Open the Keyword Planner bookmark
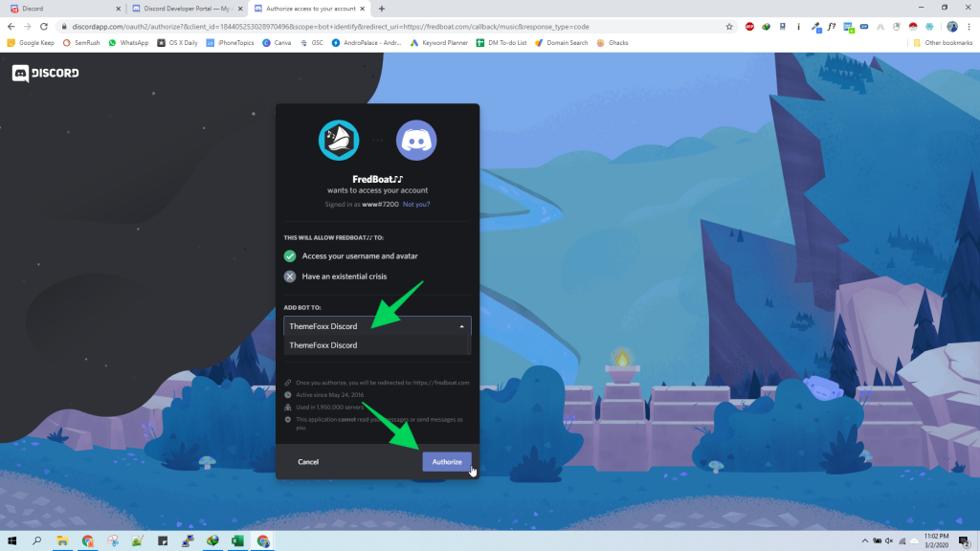Viewport: 980px width, 551px height. tap(438, 43)
